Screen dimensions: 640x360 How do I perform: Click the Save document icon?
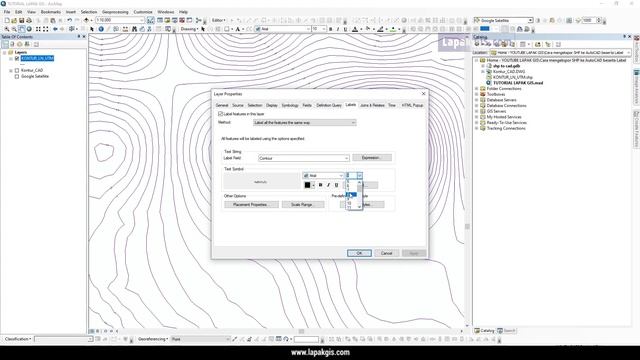coord(21,20)
